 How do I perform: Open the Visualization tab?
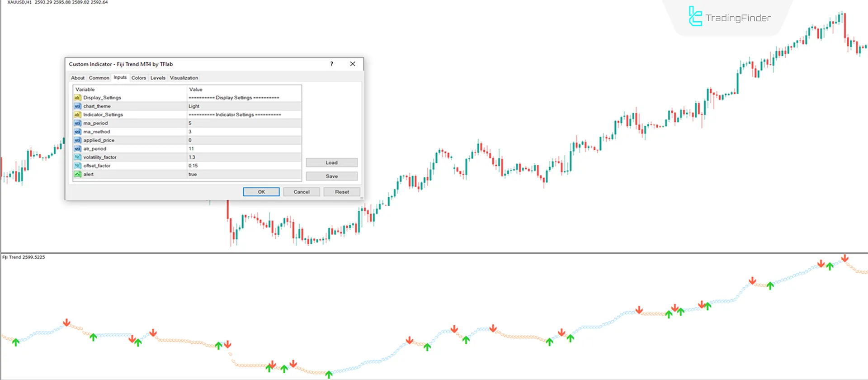pos(184,78)
